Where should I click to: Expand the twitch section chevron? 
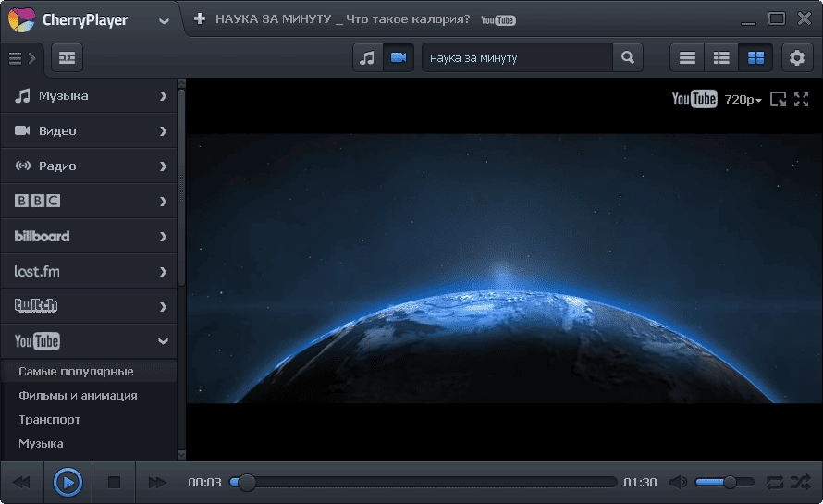(164, 307)
